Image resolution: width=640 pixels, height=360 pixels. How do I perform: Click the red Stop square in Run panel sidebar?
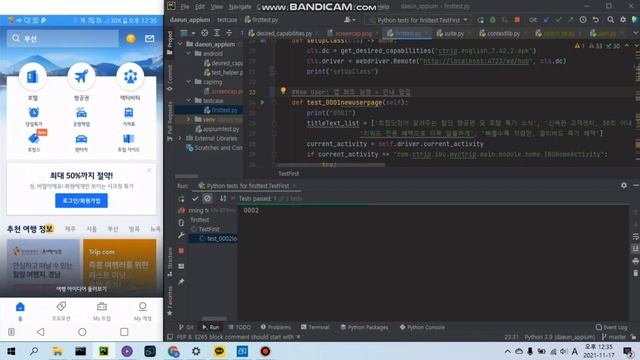click(x=181, y=251)
